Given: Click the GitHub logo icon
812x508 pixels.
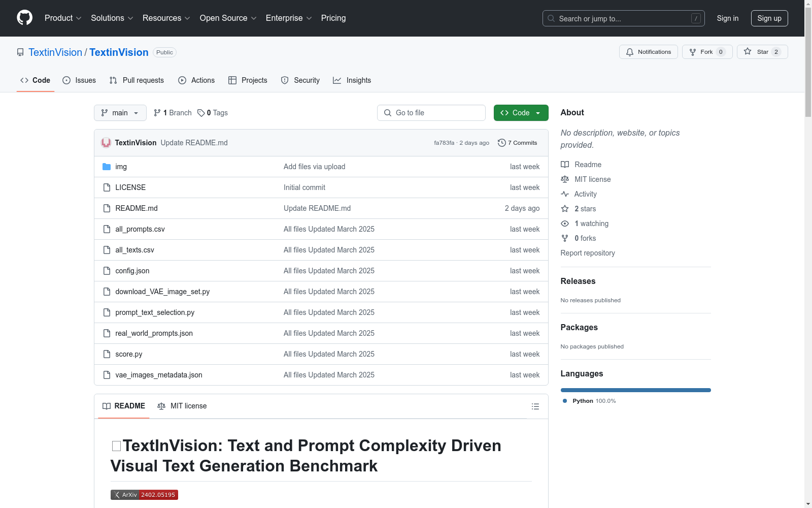Looking at the screenshot, I should pyautogui.click(x=24, y=18).
